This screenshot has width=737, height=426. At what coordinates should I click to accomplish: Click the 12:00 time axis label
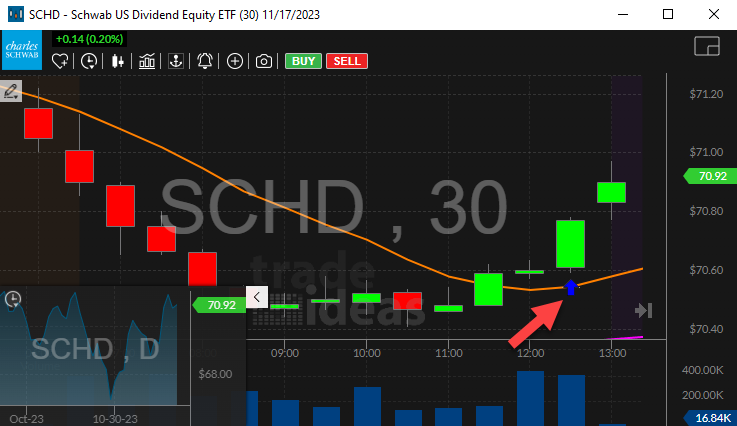point(530,353)
